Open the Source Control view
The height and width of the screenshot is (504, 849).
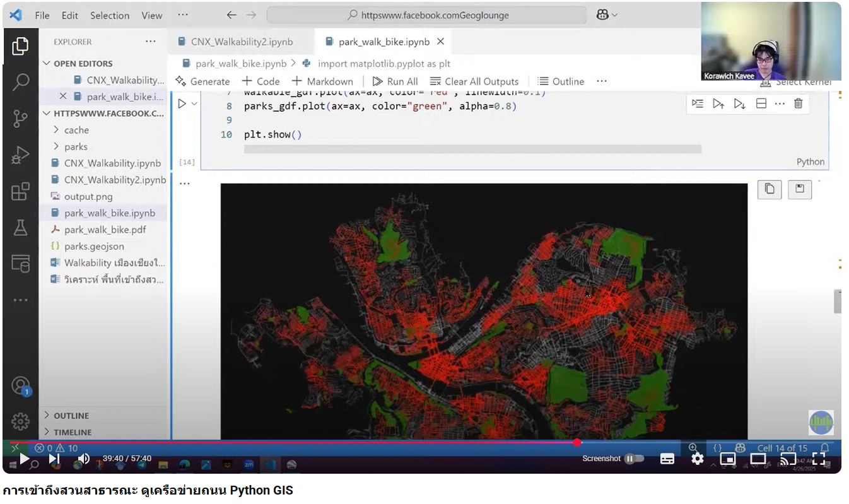[21, 118]
